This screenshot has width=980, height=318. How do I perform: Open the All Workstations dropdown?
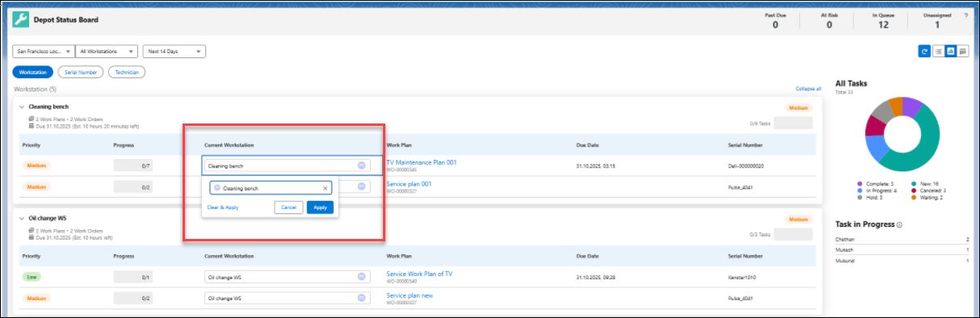tap(107, 51)
